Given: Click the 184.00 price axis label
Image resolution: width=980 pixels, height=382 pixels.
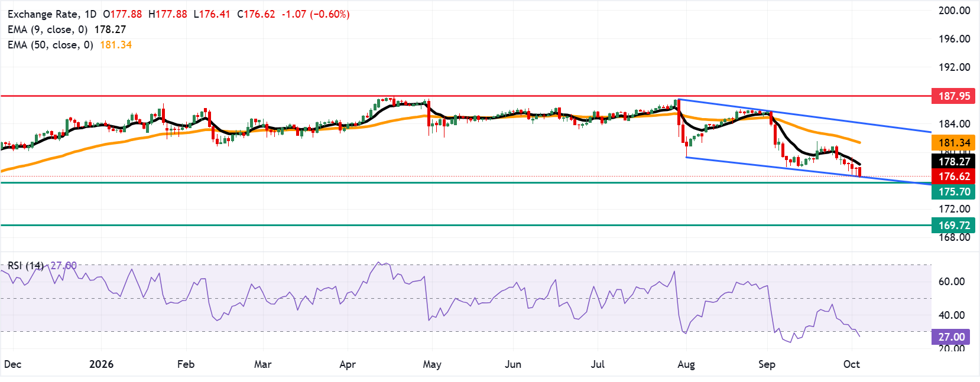Looking at the screenshot, I should [x=955, y=124].
